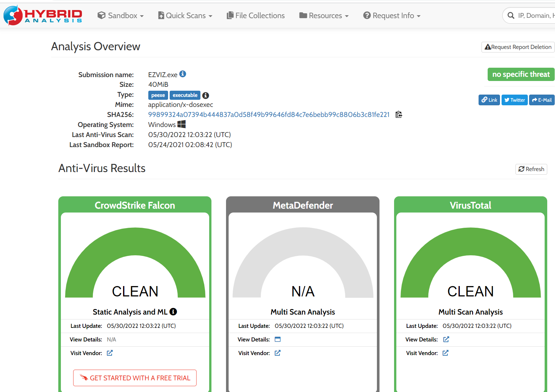Click the Windows logo icon

182,124
